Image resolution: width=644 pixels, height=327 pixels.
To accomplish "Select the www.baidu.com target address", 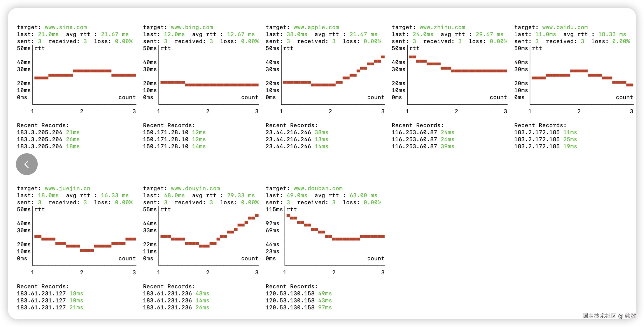I will click(x=565, y=27).
